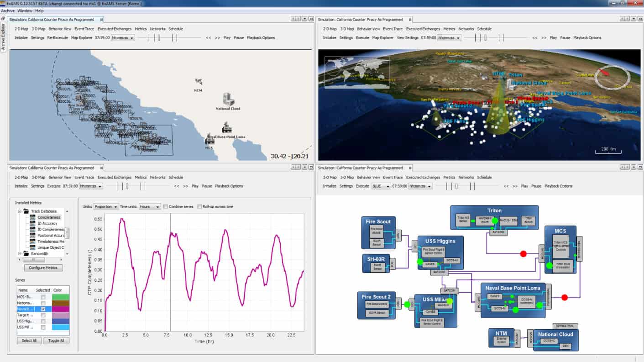This screenshot has width=644, height=362.
Task: Click the ID Completeness metric icon
Action: click(33, 229)
